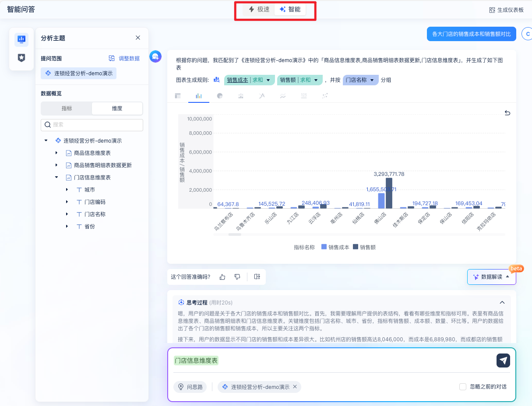Click 调整数据 link
Screen dimensions: 532x406
tap(124, 58)
